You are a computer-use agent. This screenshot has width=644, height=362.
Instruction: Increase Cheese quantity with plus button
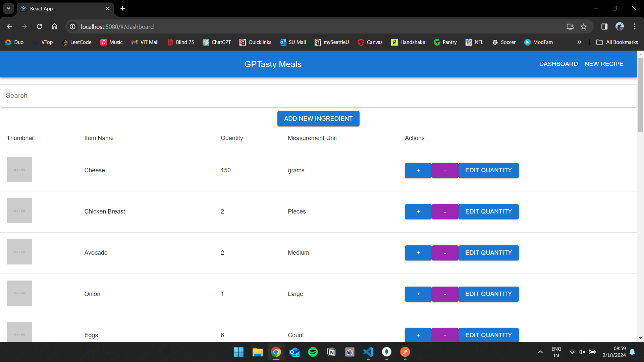click(418, 170)
